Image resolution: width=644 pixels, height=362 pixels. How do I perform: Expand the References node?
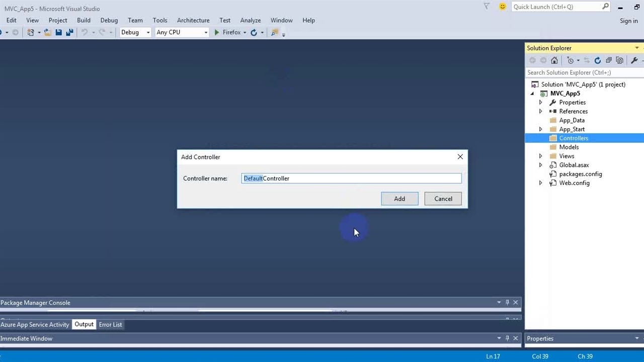coord(540,111)
